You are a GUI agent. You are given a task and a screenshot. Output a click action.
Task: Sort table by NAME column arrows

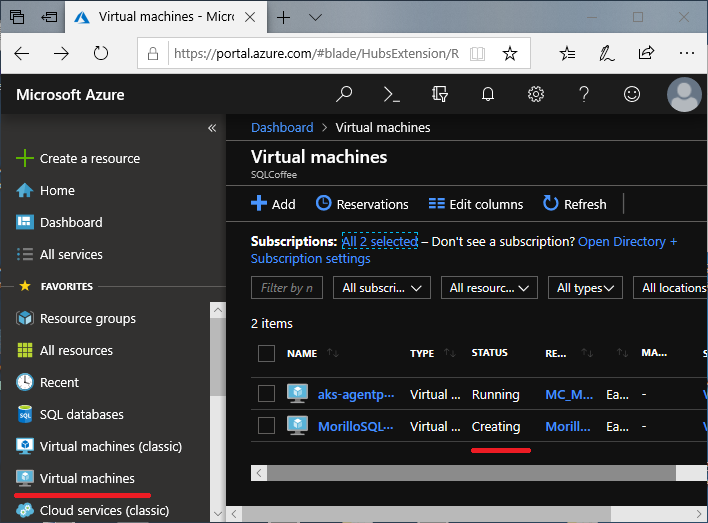(333, 353)
